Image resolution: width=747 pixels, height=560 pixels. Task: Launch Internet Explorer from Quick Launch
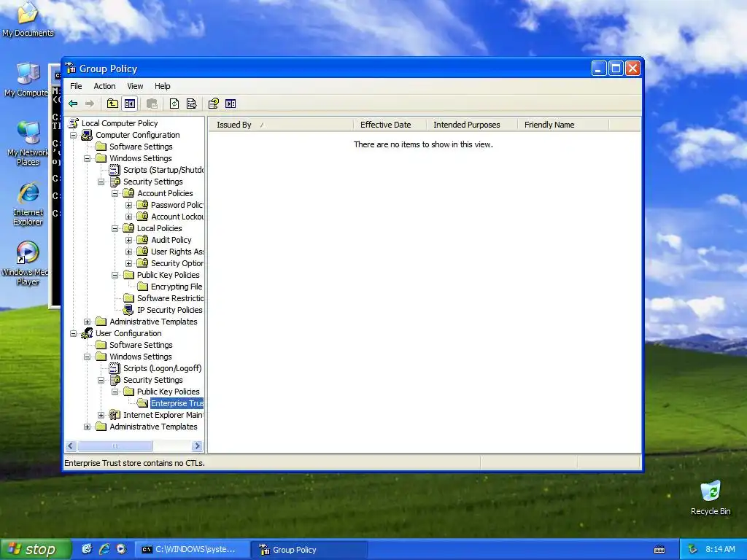(104, 549)
